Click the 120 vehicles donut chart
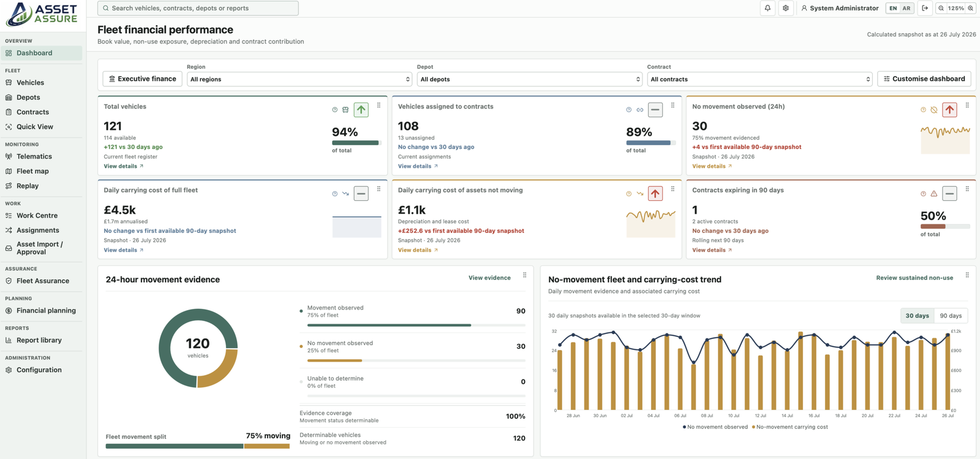Screen dimensions: 980x459 point(198,348)
